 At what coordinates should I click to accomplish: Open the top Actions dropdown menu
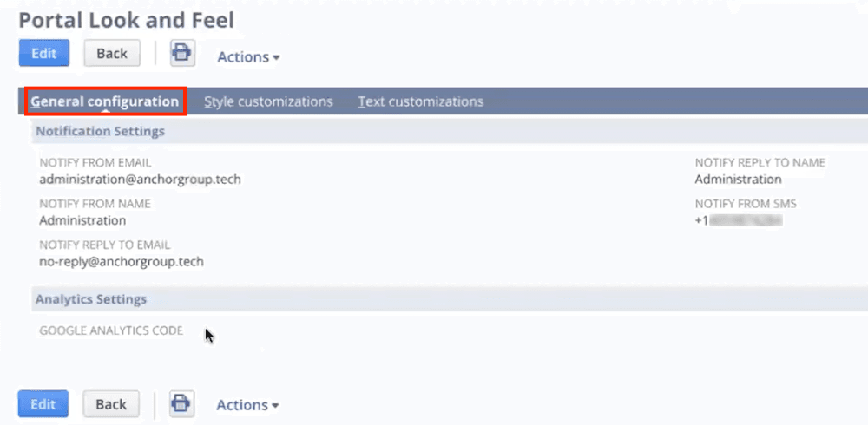pyautogui.click(x=248, y=57)
